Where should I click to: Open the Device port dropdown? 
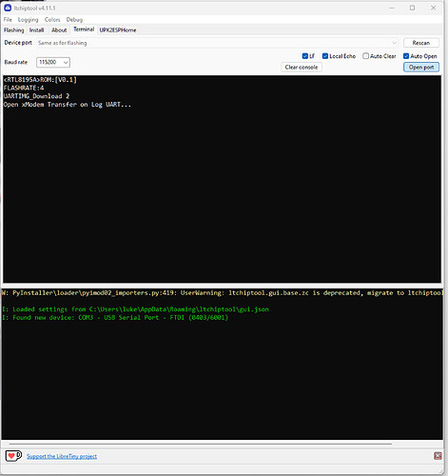(217, 43)
